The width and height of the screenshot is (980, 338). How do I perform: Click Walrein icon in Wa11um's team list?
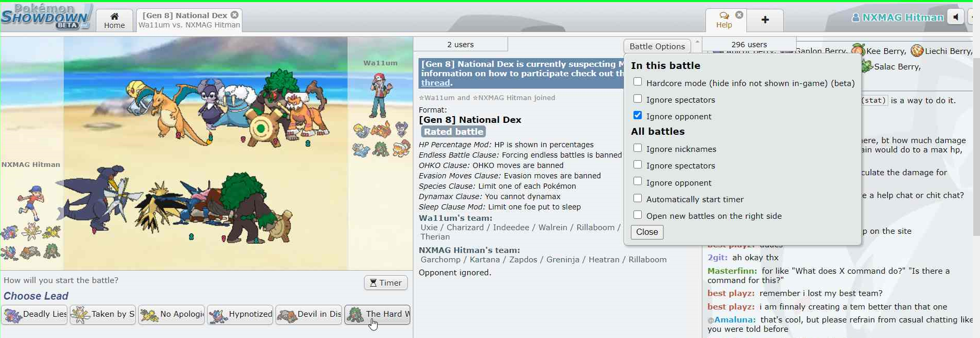coord(362,150)
